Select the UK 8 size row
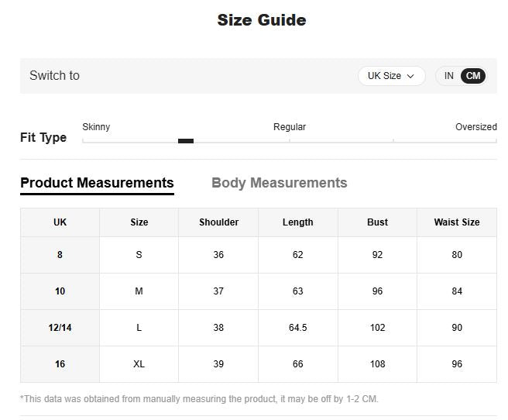The width and height of the screenshot is (508, 420). pos(60,255)
